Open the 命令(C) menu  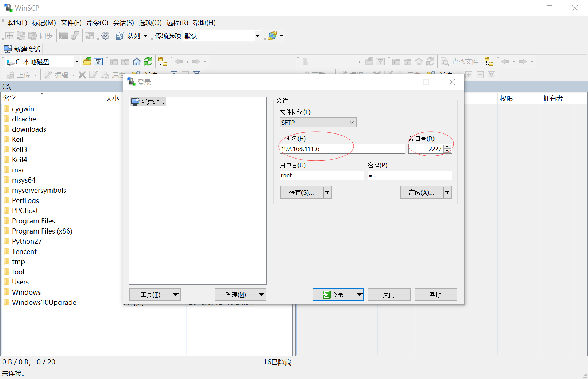pos(97,23)
